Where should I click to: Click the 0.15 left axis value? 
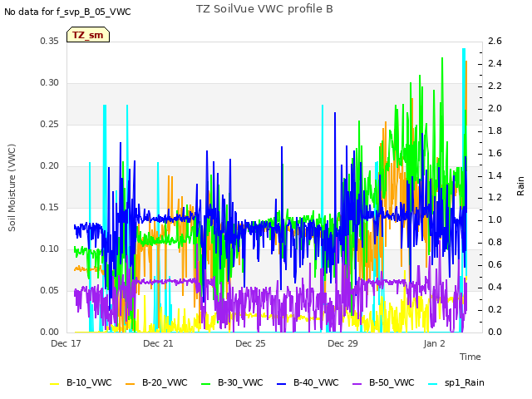[x=49, y=207]
